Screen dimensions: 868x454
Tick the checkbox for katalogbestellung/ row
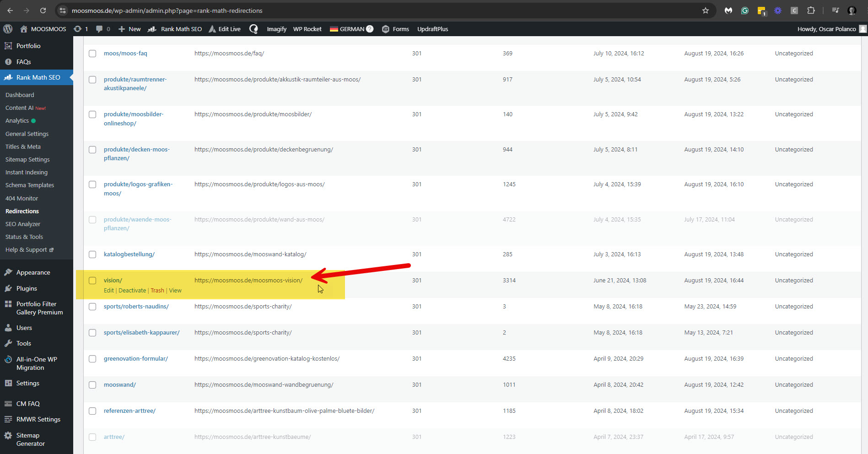pos(92,254)
